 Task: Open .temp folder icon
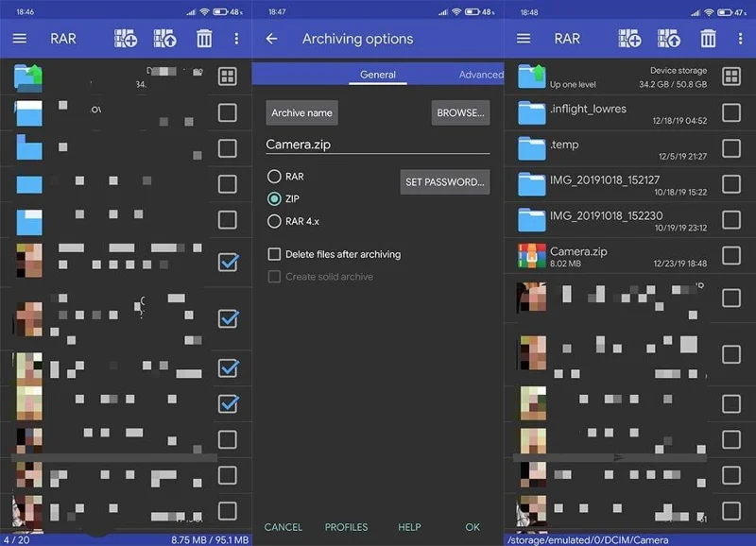(532, 148)
